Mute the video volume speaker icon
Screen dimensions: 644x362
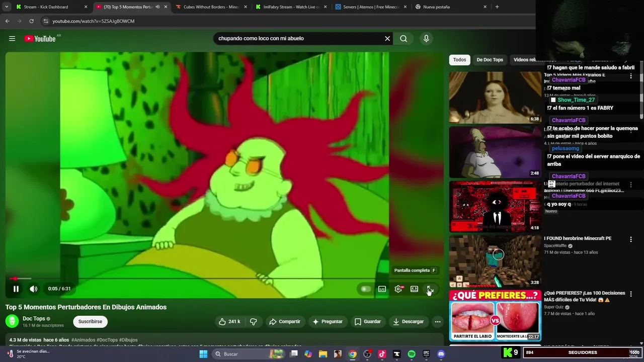[x=34, y=289]
